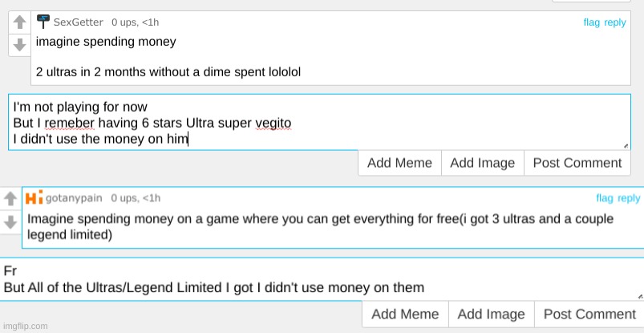
Task: Reply to gotanypain's comment
Action: (x=629, y=198)
